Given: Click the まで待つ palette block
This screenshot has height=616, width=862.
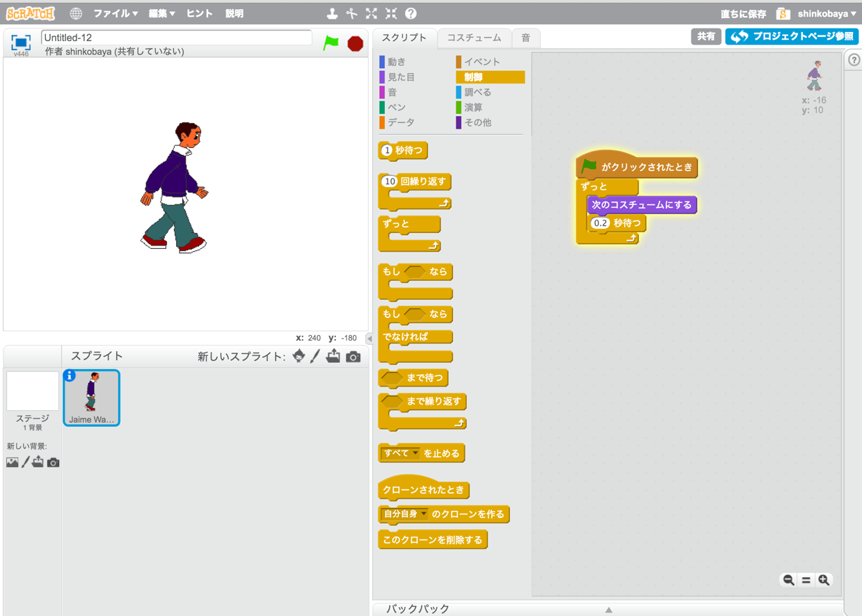Looking at the screenshot, I should point(413,378).
